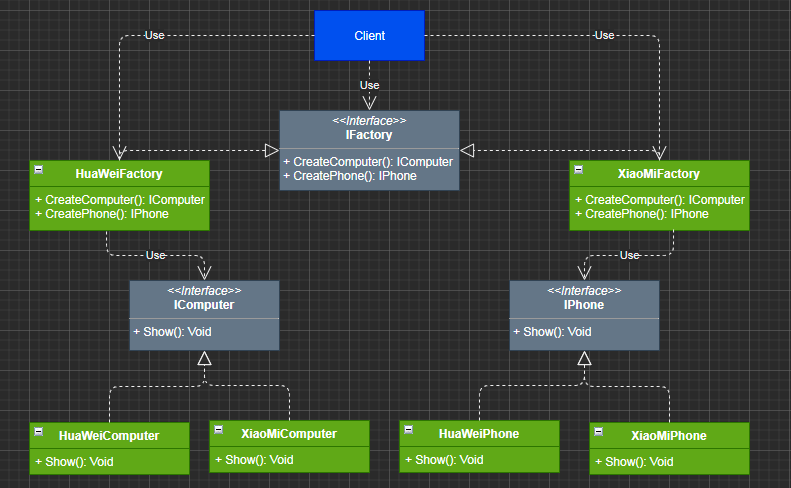Click the <<Interface>> stereotype of IPhone
The image size is (791, 488).
click(584, 291)
